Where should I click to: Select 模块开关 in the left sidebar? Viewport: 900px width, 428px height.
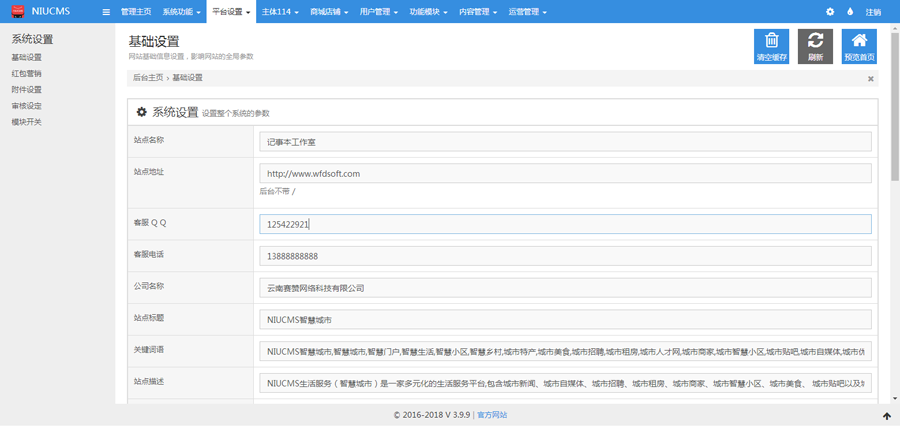(x=26, y=122)
